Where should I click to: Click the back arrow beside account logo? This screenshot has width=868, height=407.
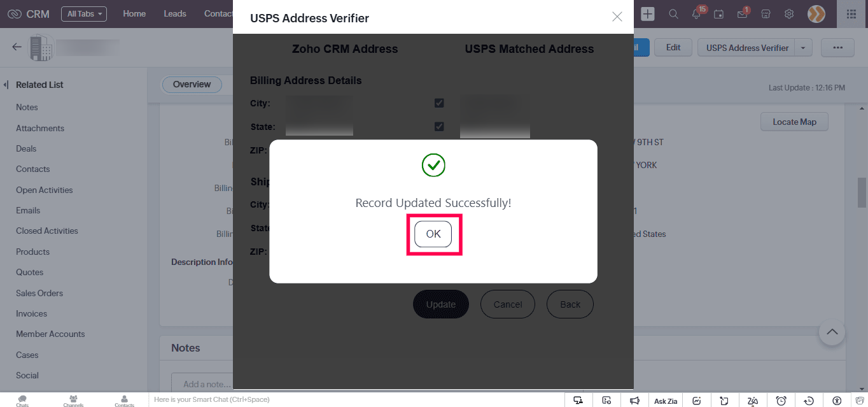pyautogui.click(x=17, y=46)
